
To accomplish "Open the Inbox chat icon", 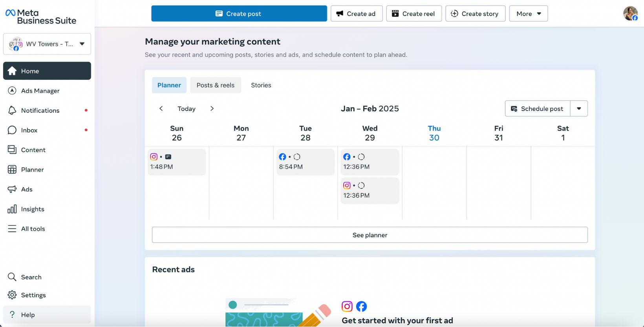I will click(x=12, y=130).
